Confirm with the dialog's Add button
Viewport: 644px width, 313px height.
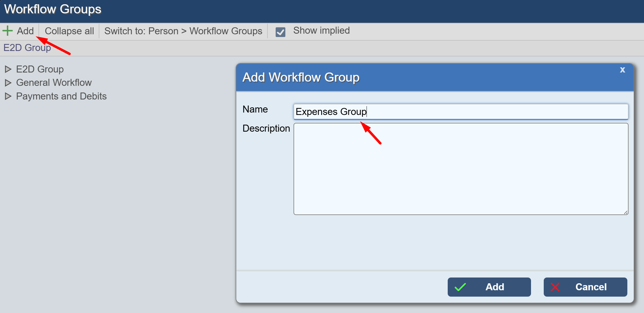coord(489,287)
